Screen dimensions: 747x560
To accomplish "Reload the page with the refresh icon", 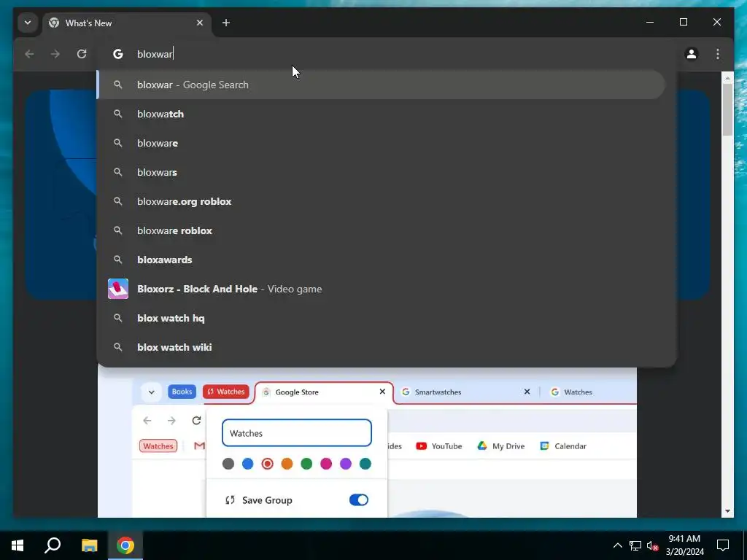I will (x=82, y=54).
